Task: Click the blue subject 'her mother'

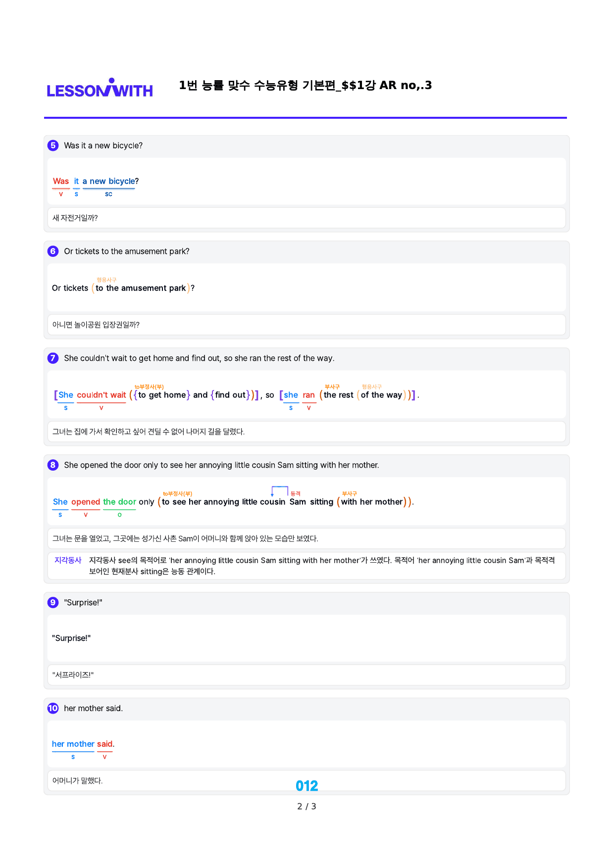Action: (73, 744)
